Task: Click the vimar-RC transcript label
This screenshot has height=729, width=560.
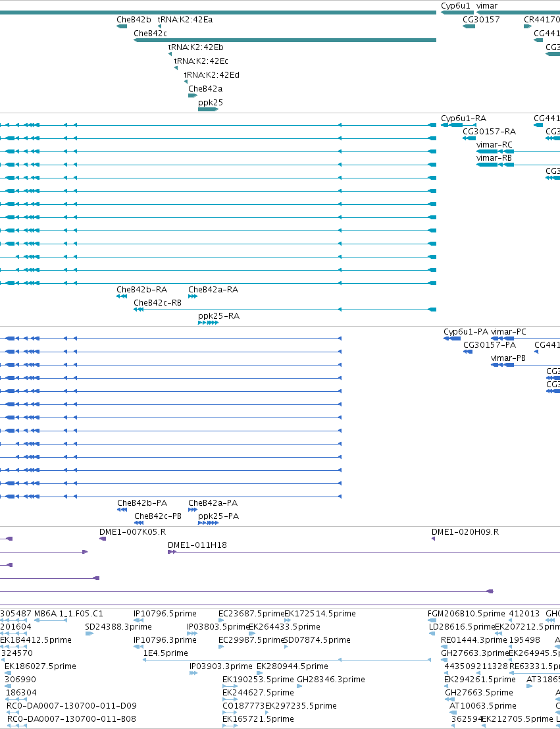Action: [x=494, y=145]
